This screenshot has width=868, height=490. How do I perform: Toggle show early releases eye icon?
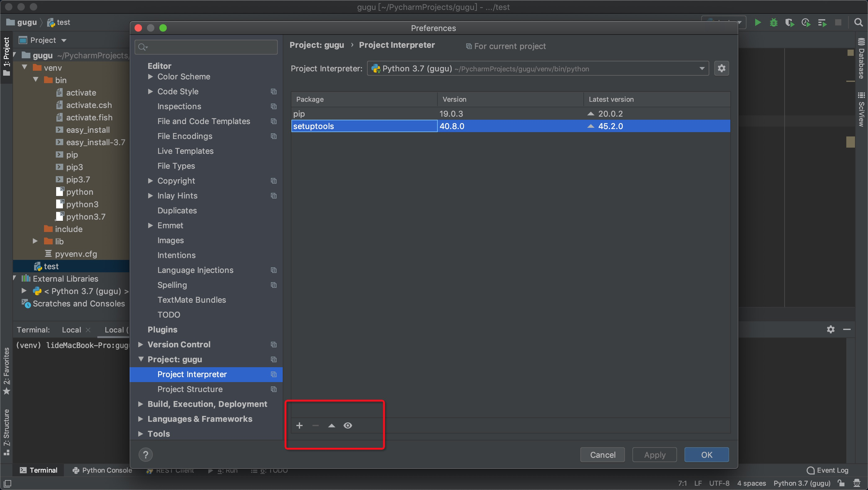348,425
